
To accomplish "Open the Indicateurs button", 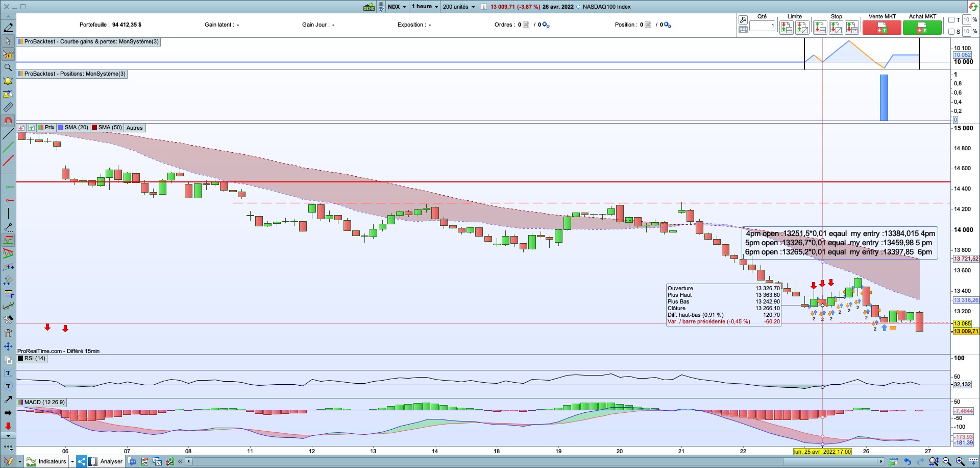I will (46, 461).
